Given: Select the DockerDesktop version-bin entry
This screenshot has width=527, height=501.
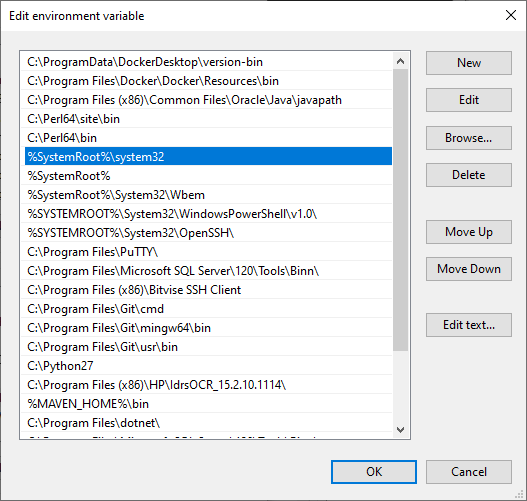Looking at the screenshot, I should [207, 62].
